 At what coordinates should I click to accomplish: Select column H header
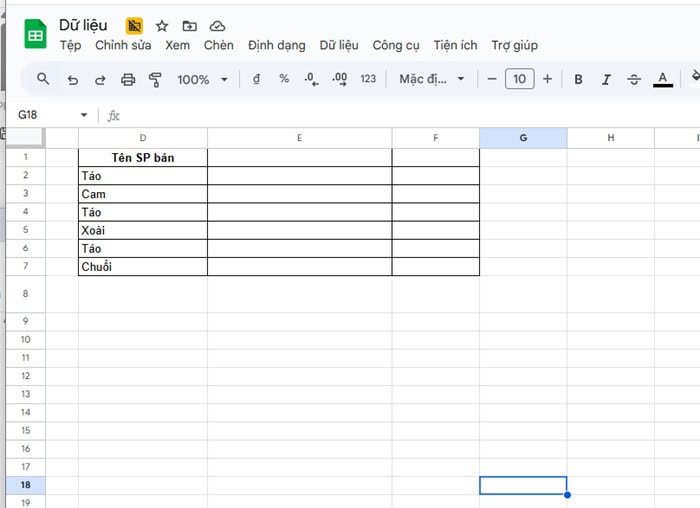click(x=611, y=138)
